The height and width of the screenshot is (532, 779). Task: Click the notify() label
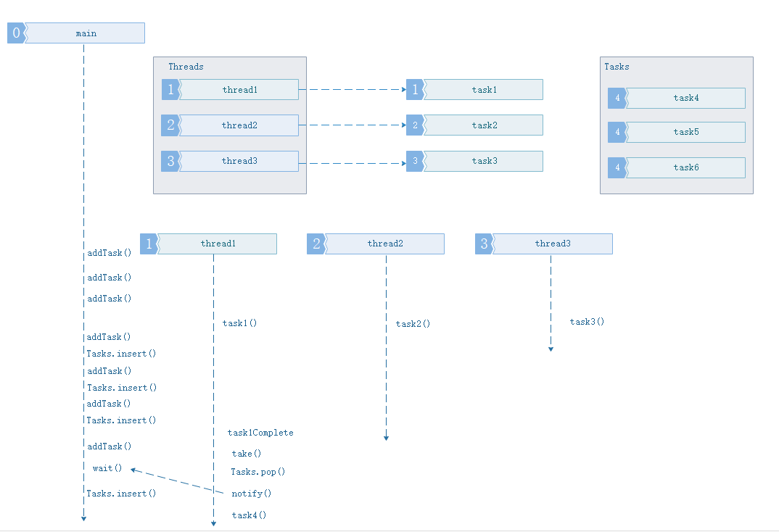click(252, 494)
